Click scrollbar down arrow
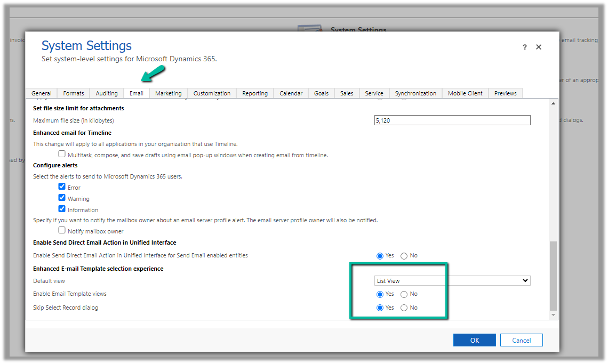Viewport: 608px width, 364px height. point(553,315)
